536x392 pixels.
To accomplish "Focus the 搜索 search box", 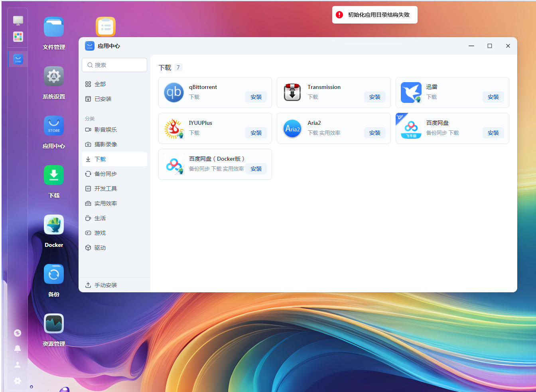I will [114, 65].
